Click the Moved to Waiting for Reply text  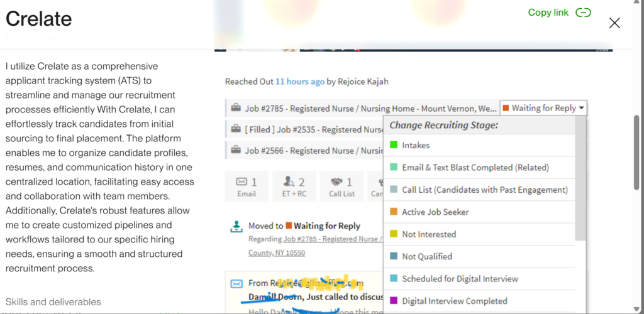coord(304,226)
